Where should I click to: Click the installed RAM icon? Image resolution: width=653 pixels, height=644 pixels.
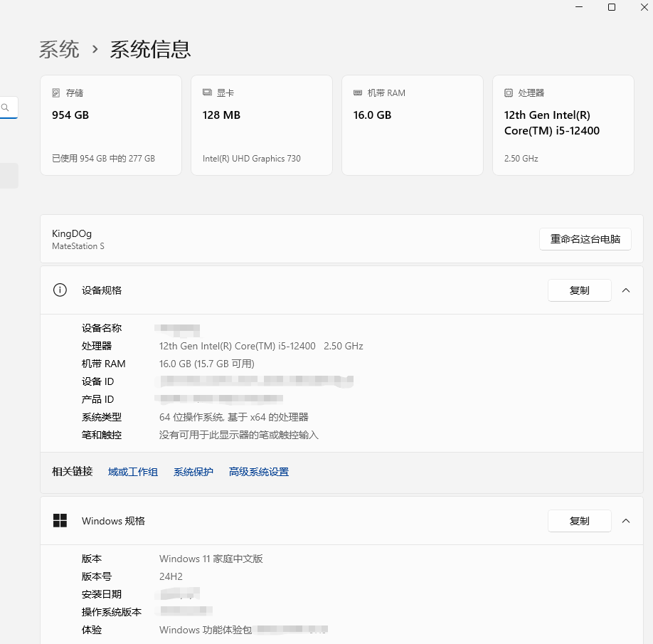pyautogui.click(x=358, y=93)
